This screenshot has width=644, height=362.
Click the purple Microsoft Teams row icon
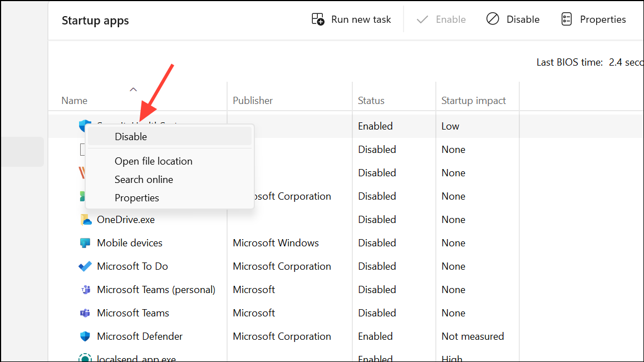85,313
